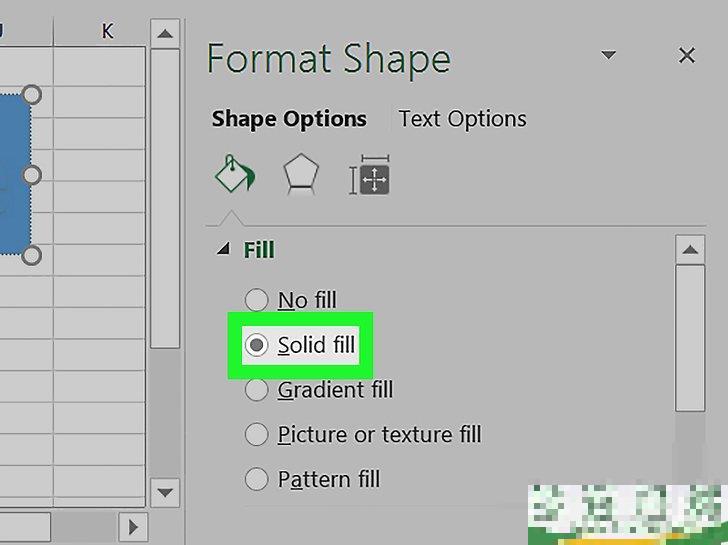The image size is (728, 545).
Task: Switch to the Shape Options tab
Action: (289, 119)
